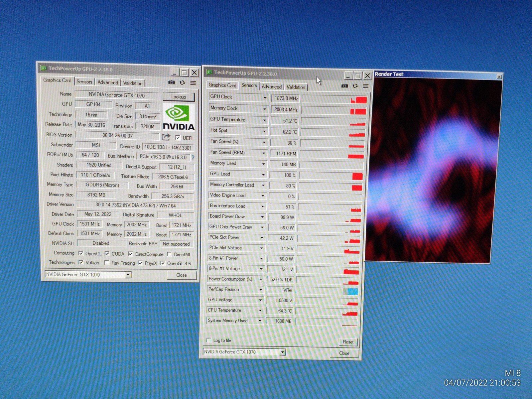The image size is (532, 399).
Task: Toggle the DirectML checkbox
Action: pyautogui.click(x=169, y=254)
